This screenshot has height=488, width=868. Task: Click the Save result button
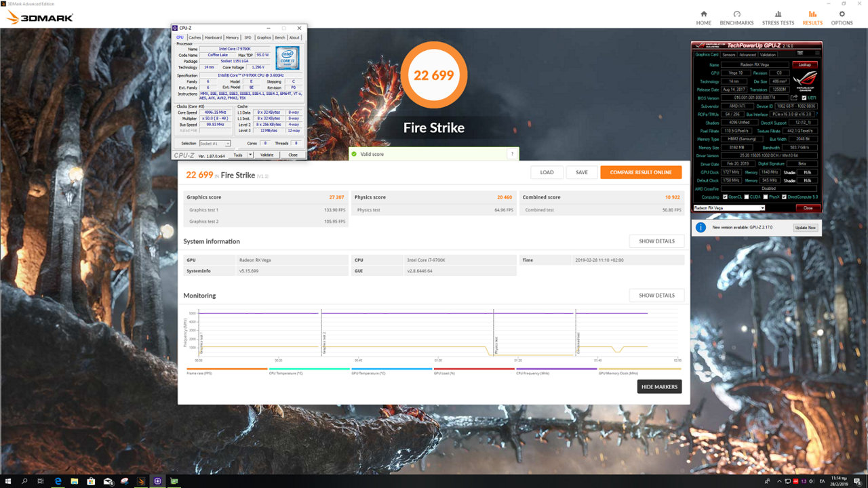(582, 172)
